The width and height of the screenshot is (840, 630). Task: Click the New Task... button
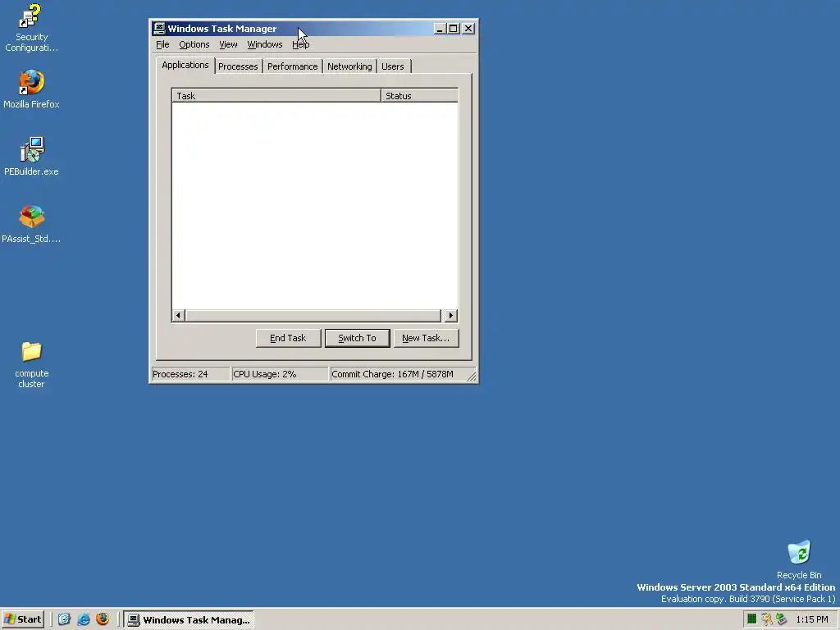426,338
